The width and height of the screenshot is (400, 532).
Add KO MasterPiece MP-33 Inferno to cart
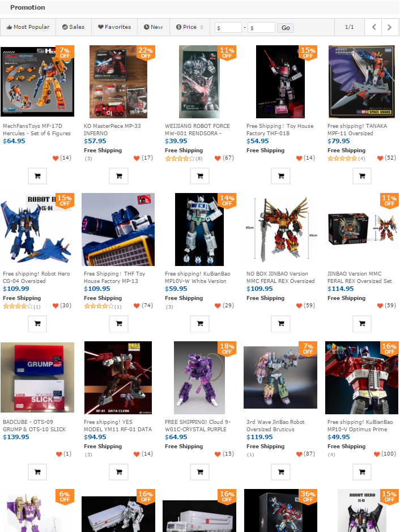[x=119, y=176]
